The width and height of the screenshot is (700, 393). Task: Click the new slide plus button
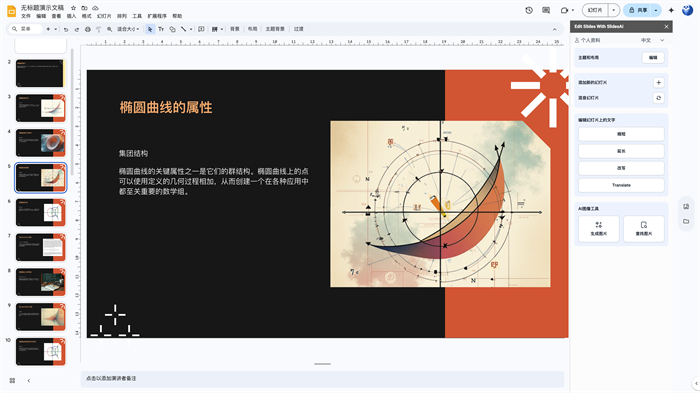48,29
